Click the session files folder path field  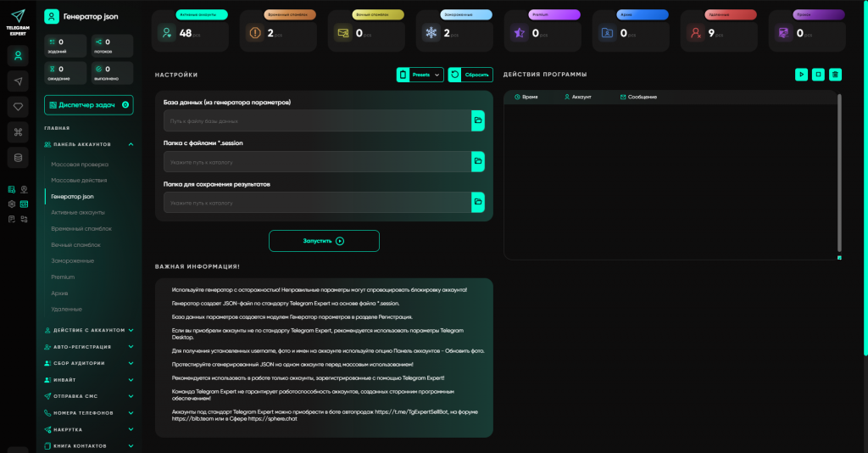coord(318,161)
